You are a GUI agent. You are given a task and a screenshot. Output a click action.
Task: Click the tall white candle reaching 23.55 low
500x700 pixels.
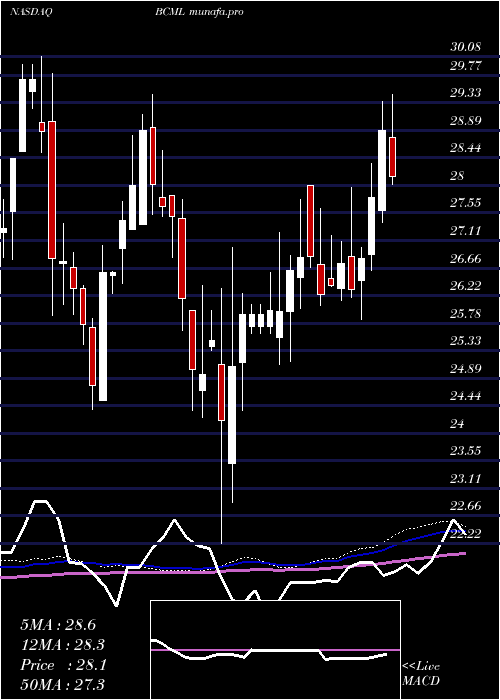point(232,415)
